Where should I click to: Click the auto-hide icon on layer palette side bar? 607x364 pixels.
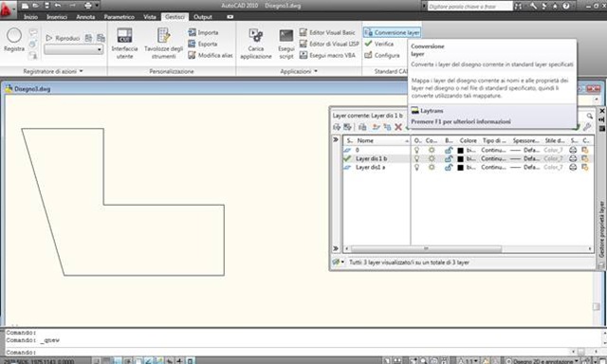click(x=601, y=119)
